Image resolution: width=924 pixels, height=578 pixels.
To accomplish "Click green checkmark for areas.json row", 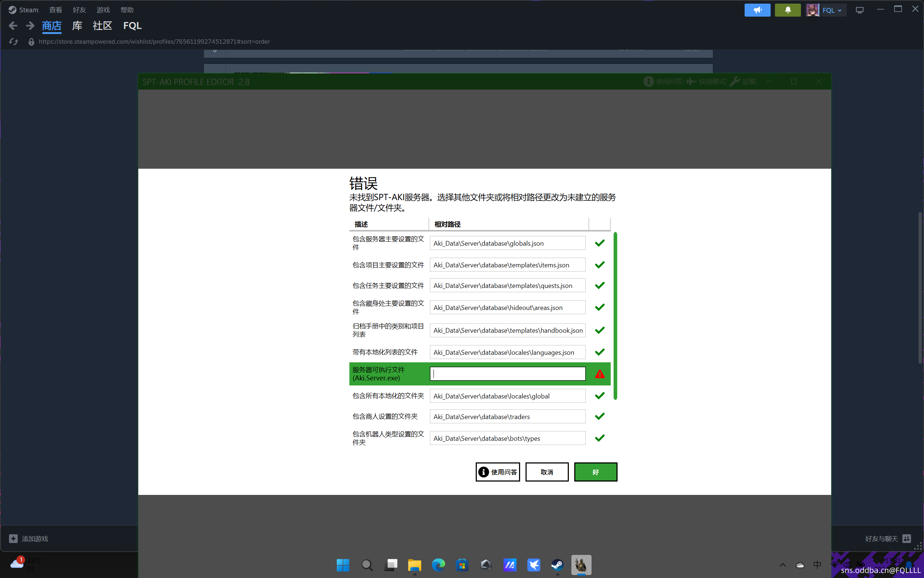I will pyautogui.click(x=600, y=307).
